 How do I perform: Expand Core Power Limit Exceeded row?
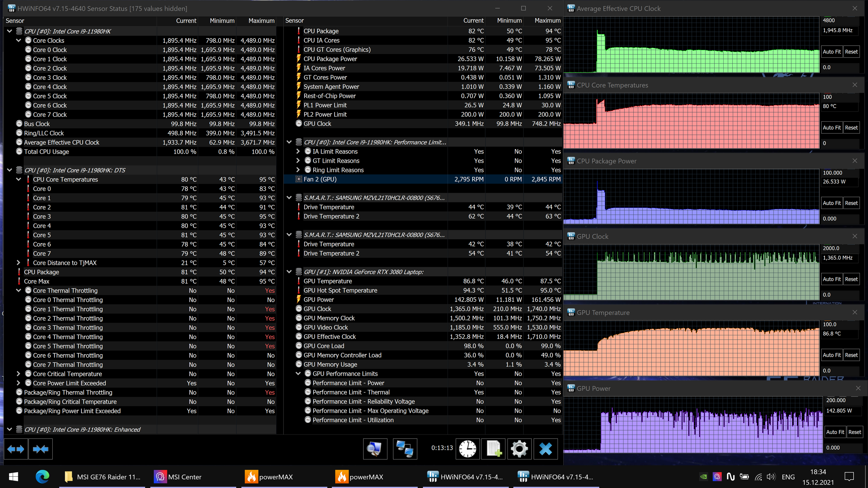[x=19, y=383]
